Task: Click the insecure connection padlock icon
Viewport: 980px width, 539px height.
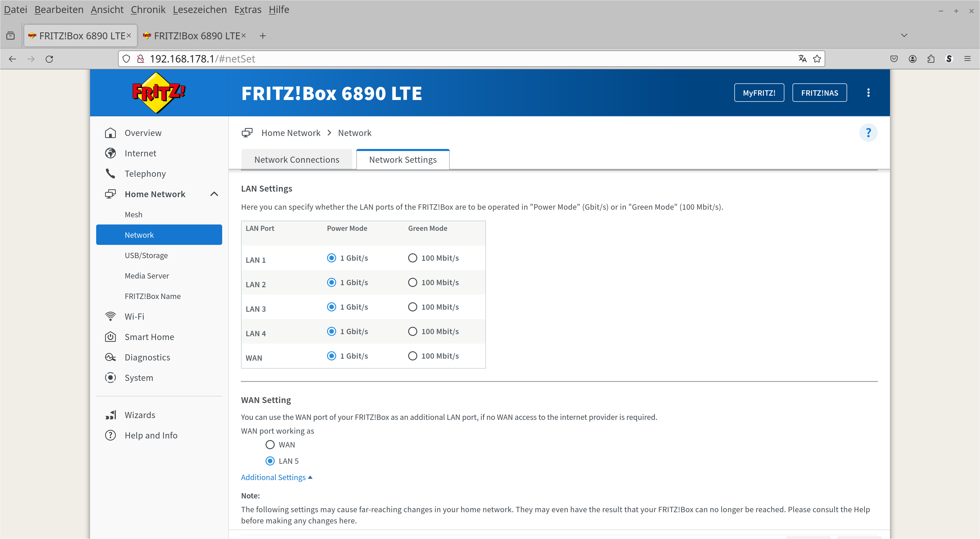Action: click(x=141, y=59)
